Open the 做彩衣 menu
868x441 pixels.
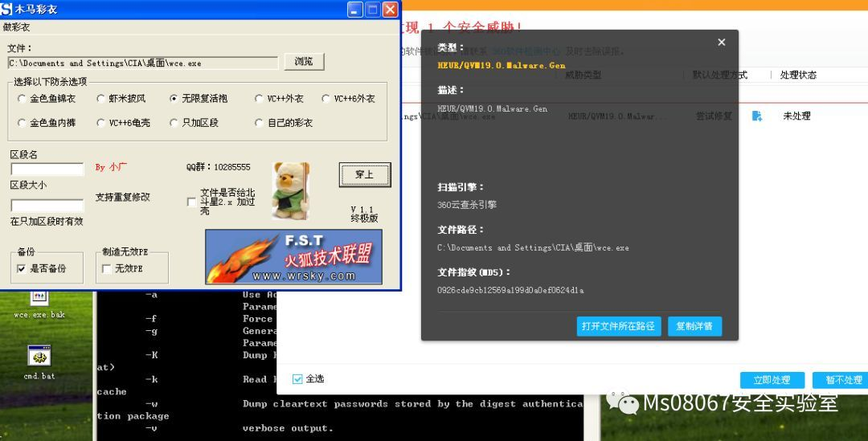tap(17, 27)
